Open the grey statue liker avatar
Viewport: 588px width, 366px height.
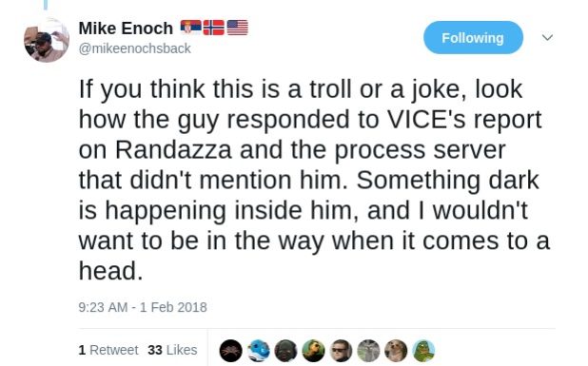(368, 351)
